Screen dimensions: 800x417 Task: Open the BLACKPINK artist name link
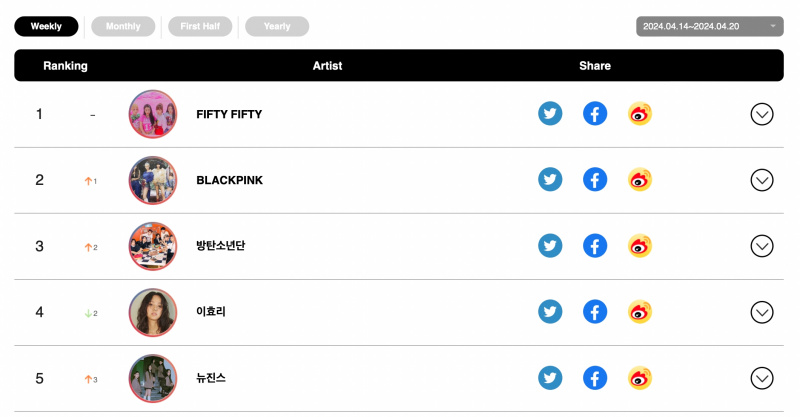pos(230,180)
